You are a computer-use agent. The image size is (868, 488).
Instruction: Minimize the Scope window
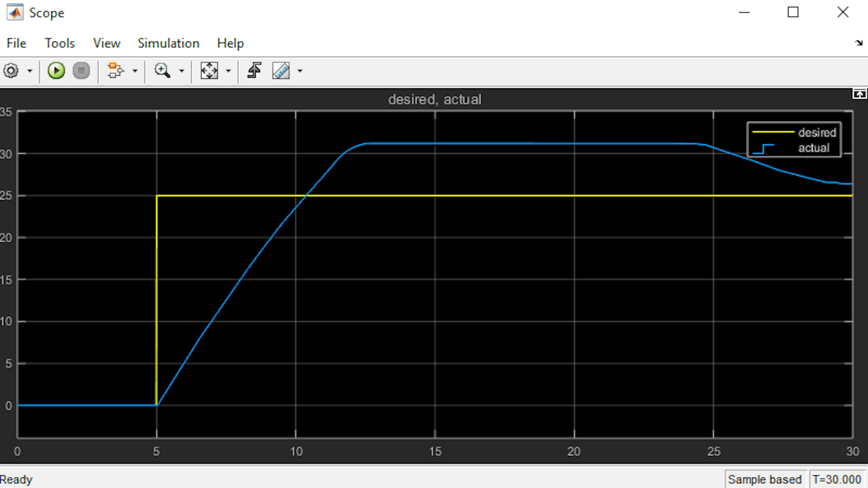point(744,12)
